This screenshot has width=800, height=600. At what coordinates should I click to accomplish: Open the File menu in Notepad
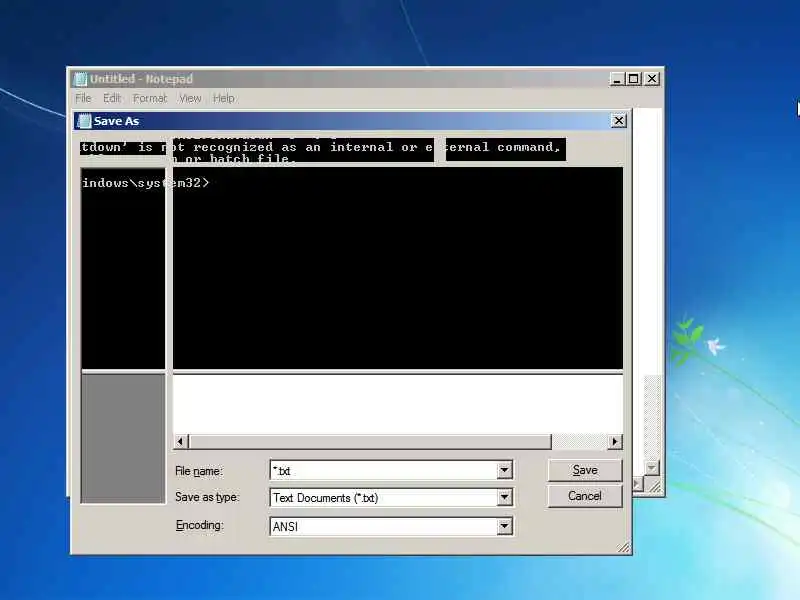click(83, 98)
